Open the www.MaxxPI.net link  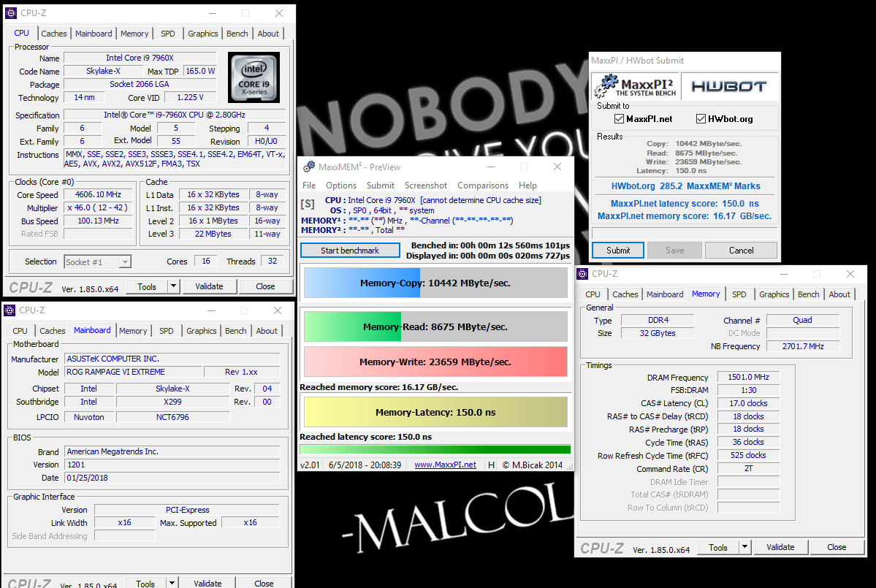445,465
